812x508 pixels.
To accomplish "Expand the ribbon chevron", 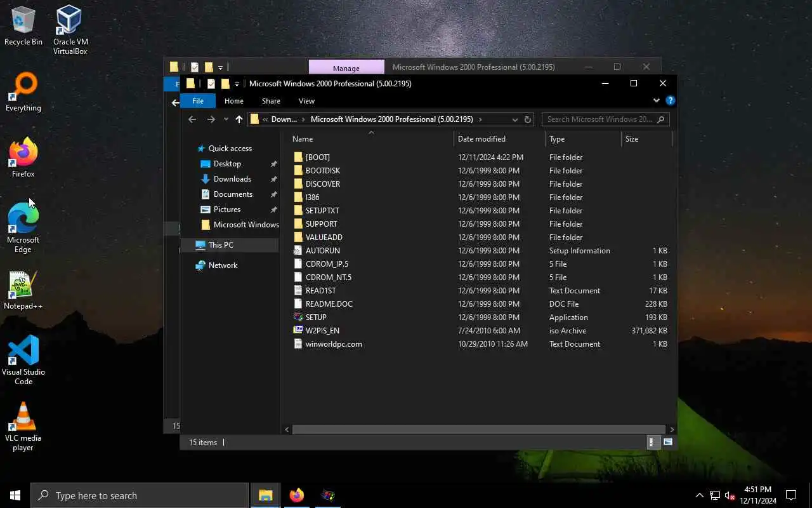I will (656, 101).
